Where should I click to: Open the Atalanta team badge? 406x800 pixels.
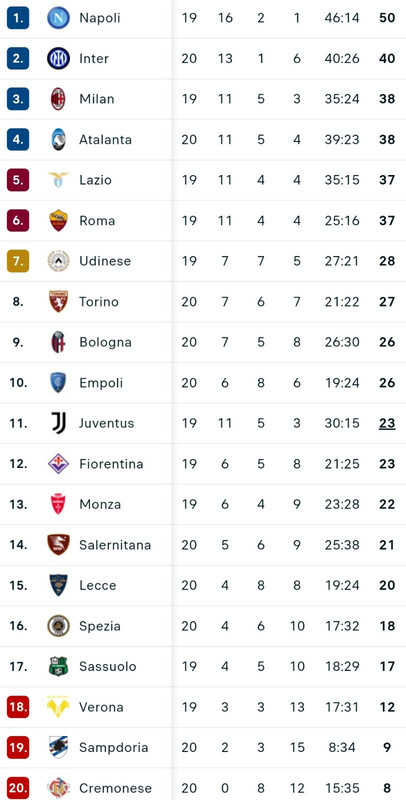point(59,139)
